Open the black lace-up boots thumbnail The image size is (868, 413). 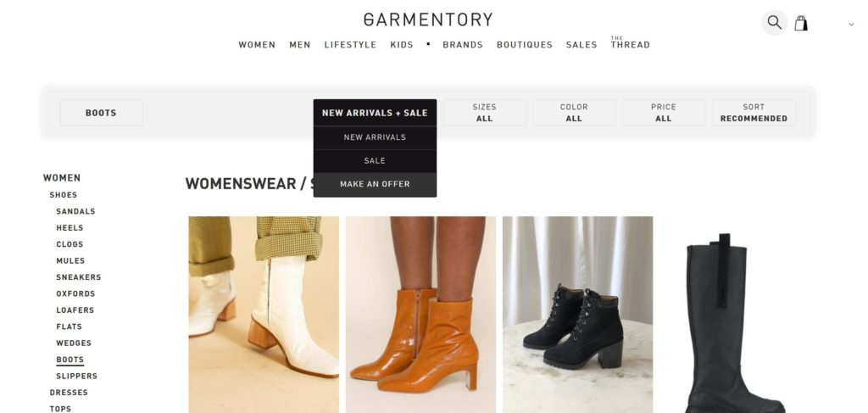click(x=578, y=315)
